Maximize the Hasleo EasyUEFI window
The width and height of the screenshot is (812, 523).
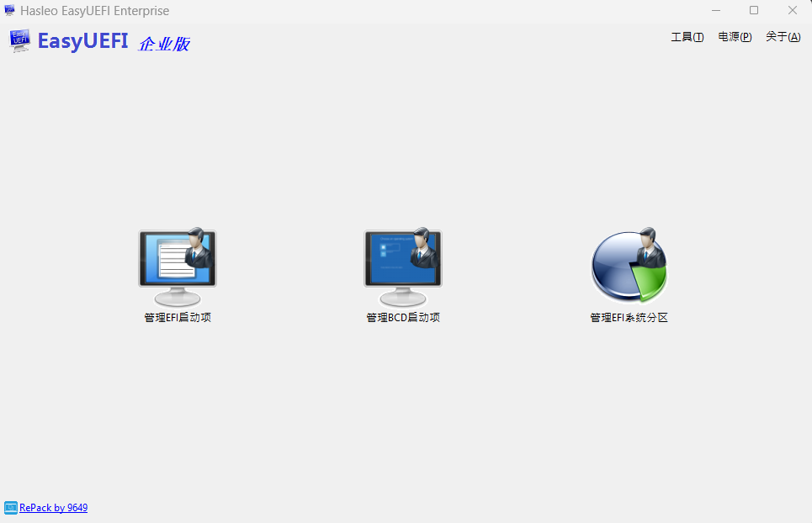(754, 10)
